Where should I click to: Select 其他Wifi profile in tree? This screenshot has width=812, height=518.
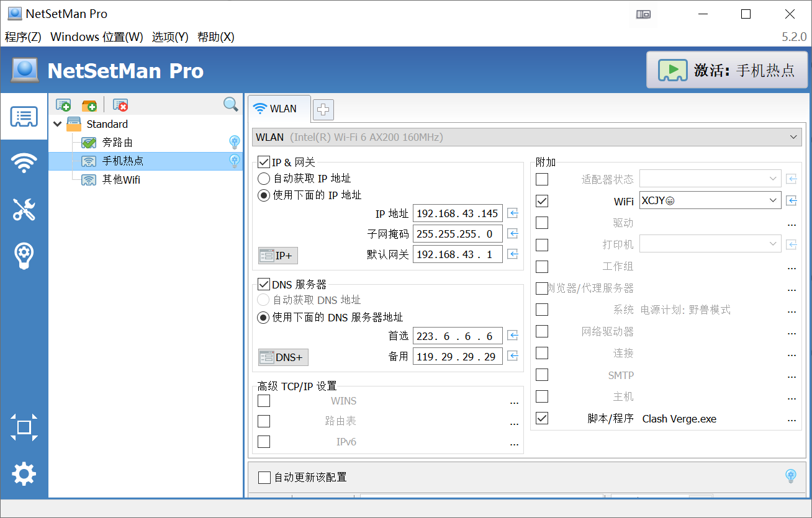[121, 180]
